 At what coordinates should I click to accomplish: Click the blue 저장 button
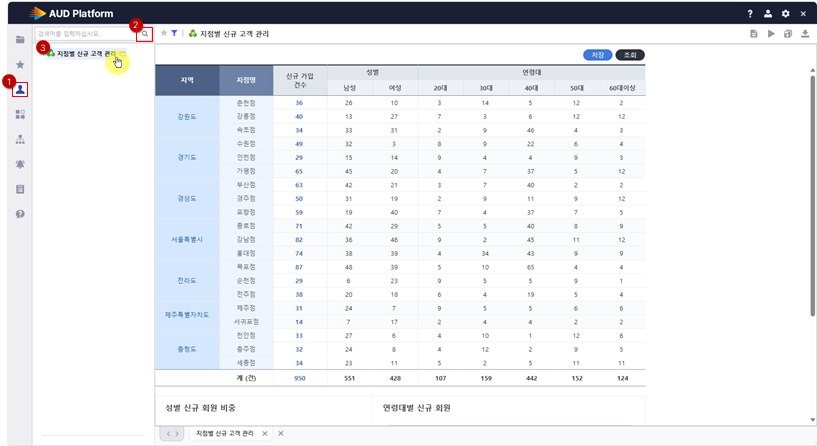click(x=596, y=54)
